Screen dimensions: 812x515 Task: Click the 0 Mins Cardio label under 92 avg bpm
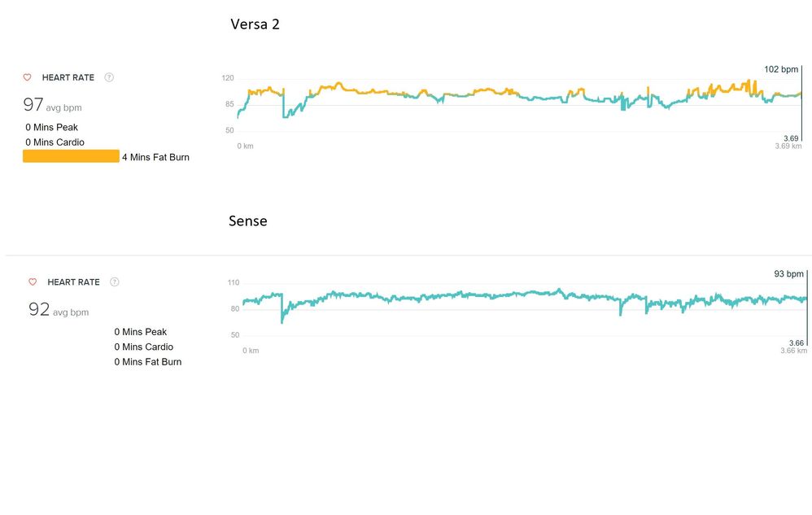click(143, 347)
